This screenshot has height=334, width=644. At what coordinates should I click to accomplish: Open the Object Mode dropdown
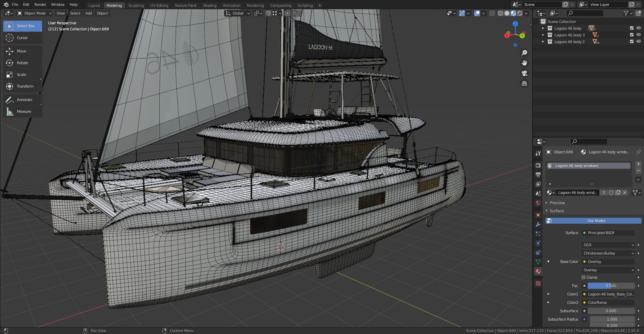35,13
